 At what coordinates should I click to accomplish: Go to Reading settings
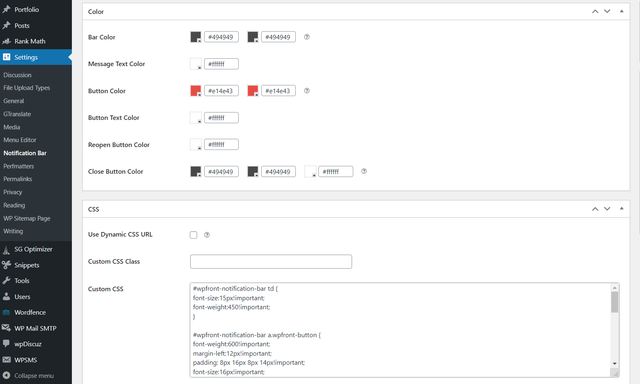coord(14,205)
